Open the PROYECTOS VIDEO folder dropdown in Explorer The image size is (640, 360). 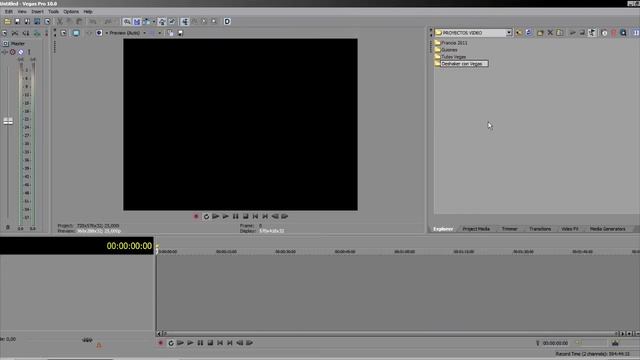coord(509,33)
